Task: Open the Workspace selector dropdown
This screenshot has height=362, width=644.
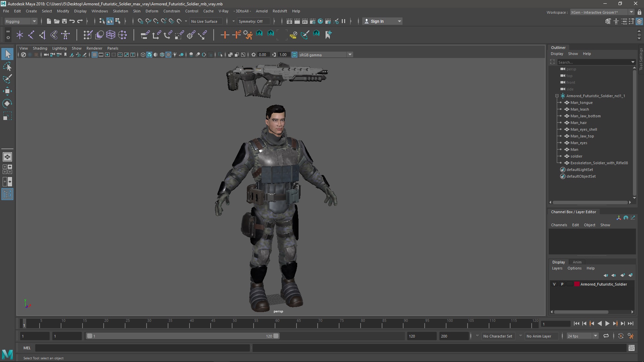Action: coord(602,12)
